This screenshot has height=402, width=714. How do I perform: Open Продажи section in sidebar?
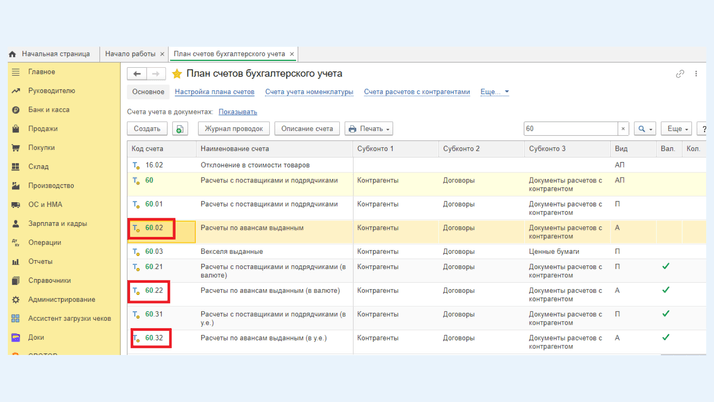coord(43,129)
